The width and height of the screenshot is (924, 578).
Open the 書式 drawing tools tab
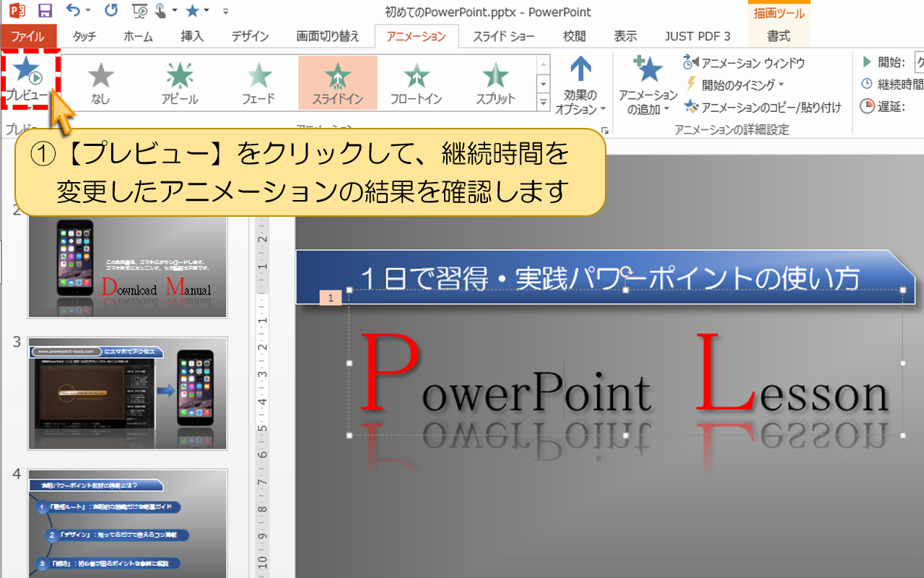[778, 36]
